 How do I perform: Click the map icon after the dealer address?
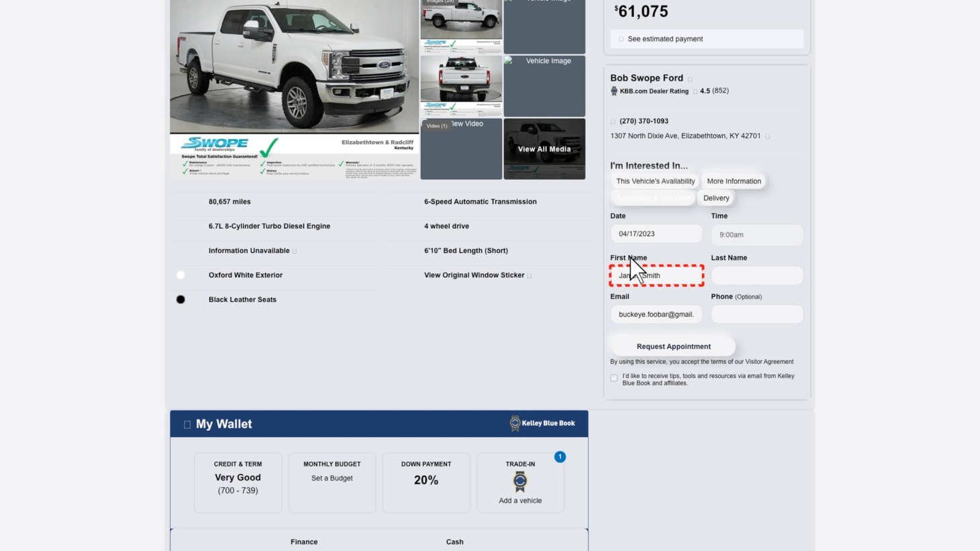pos(767,136)
